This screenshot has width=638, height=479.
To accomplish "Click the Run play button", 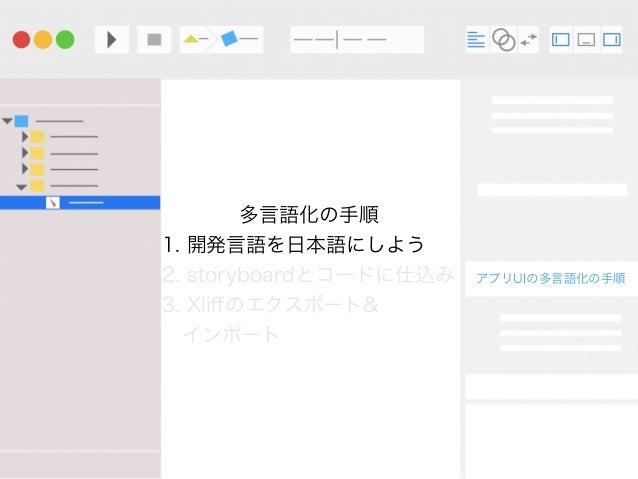I will click(x=111, y=40).
